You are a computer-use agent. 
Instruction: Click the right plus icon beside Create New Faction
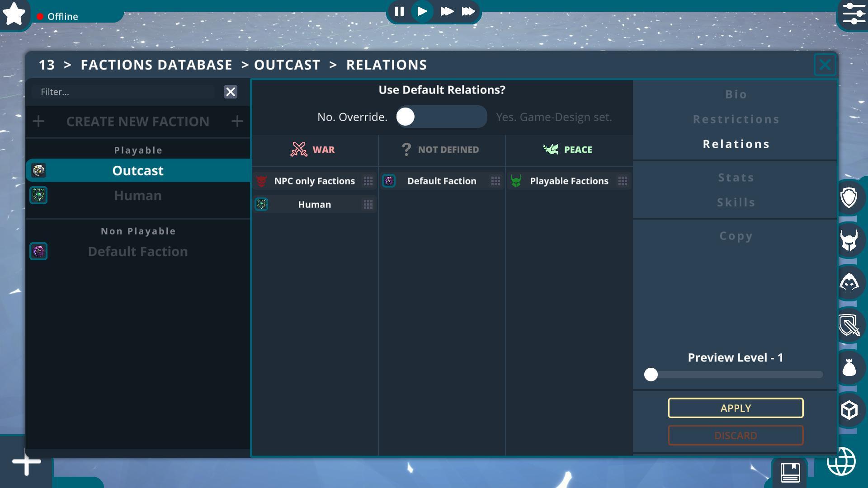(x=237, y=121)
